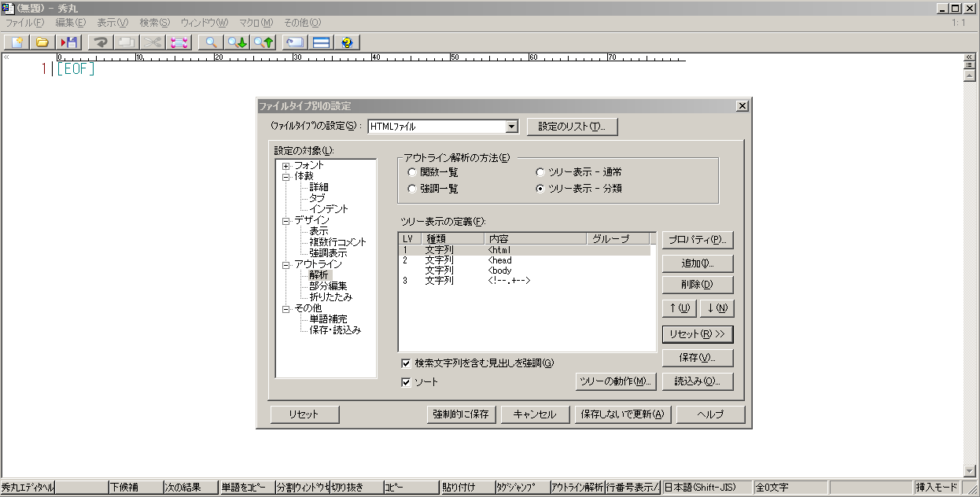
Task: Click the プロパティ button
Action: tap(698, 240)
